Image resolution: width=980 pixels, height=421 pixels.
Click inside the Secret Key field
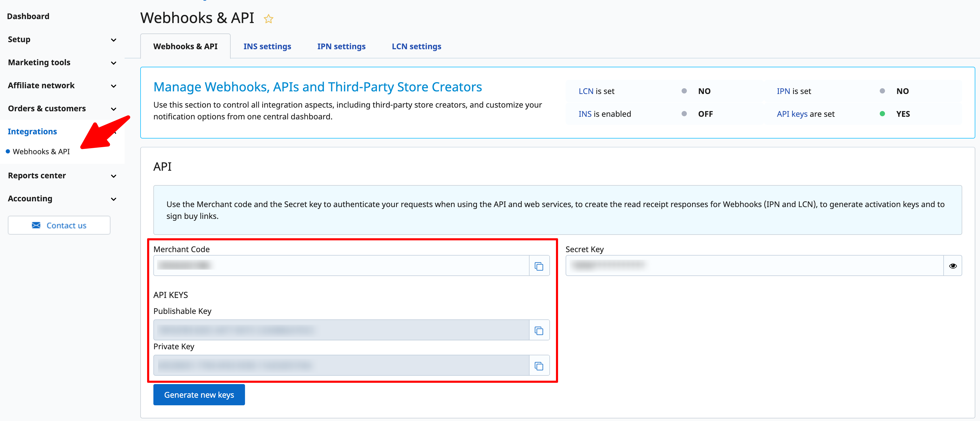tap(754, 266)
